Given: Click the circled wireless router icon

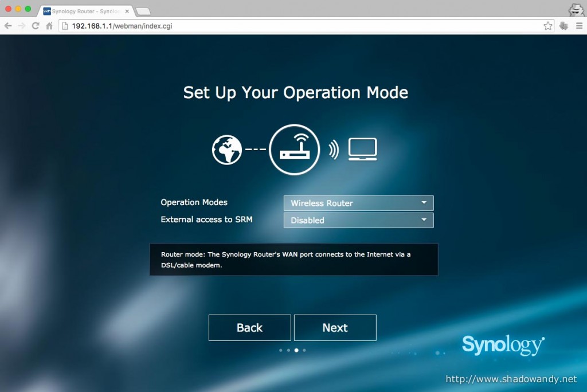Looking at the screenshot, I should 294,150.
